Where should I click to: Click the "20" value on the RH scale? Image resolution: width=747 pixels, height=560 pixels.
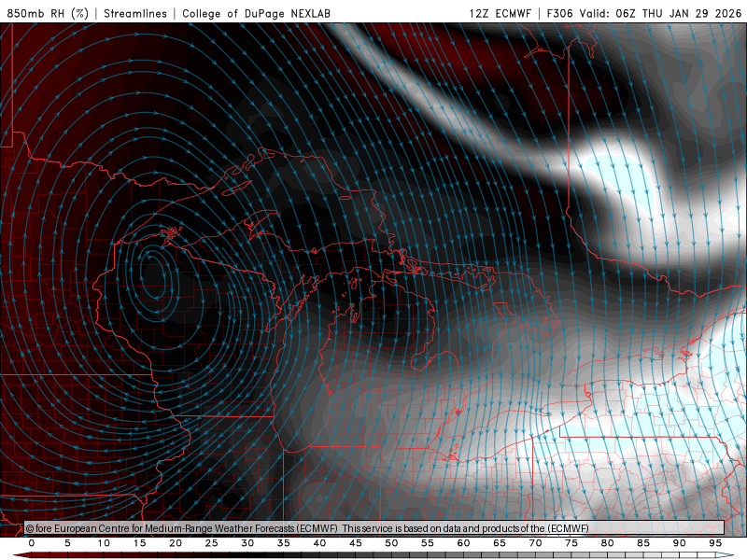coord(176,543)
